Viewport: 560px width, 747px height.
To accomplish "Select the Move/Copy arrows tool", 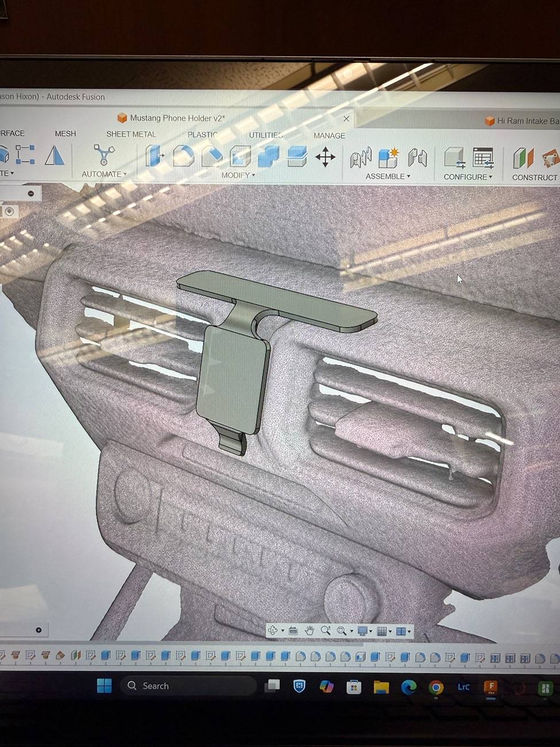I will pyautogui.click(x=325, y=157).
